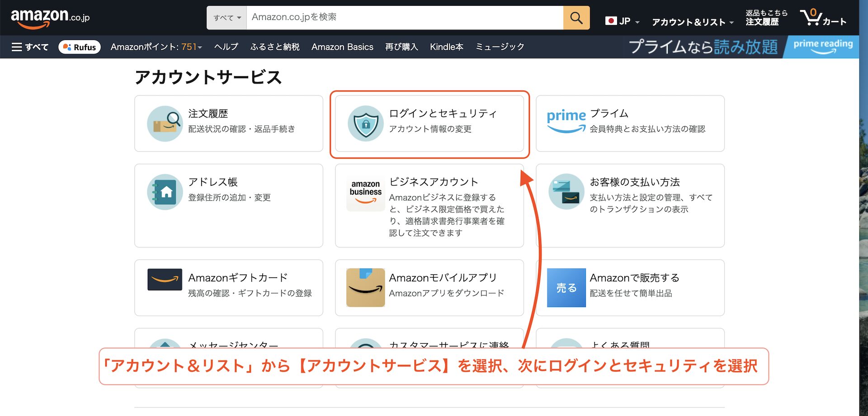Expand the アカウント＆リスト dropdown

(692, 22)
